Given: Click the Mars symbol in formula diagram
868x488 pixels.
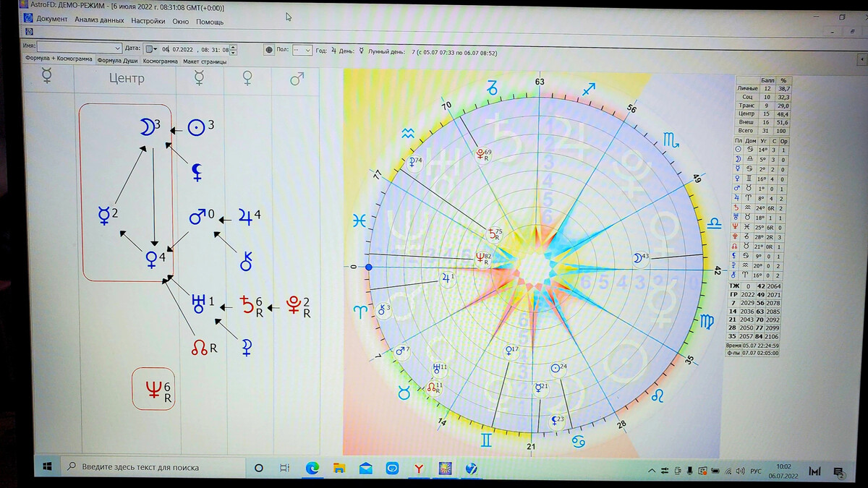Looking at the screenshot, I should (197, 216).
